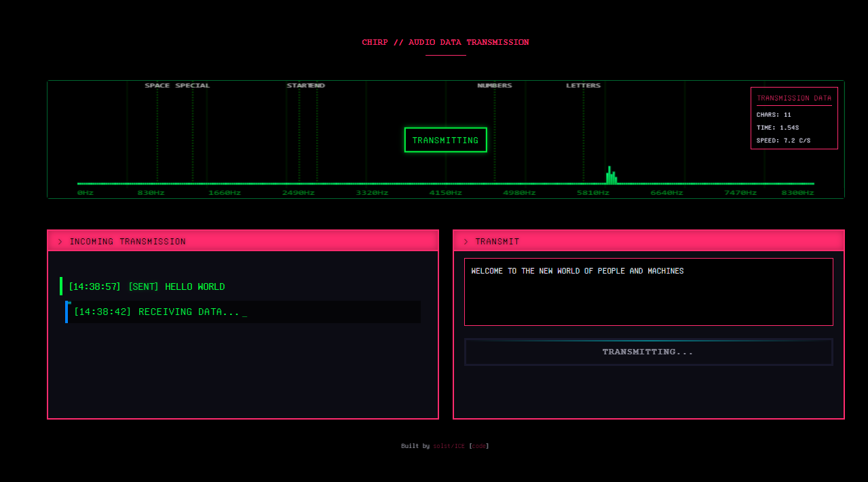Click the SPEED: 7.2 C/S readout

783,141
